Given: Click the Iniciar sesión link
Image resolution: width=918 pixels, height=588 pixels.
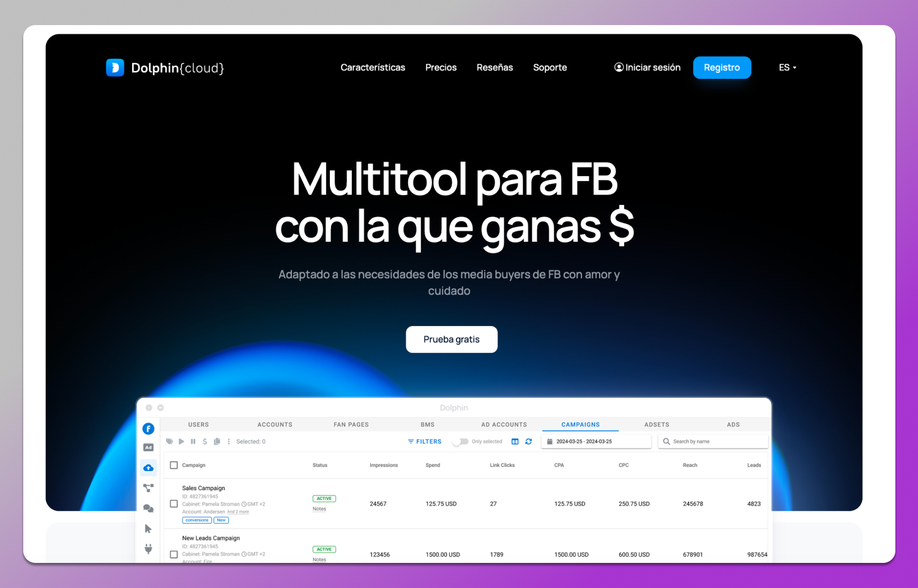Looking at the screenshot, I should click(647, 68).
